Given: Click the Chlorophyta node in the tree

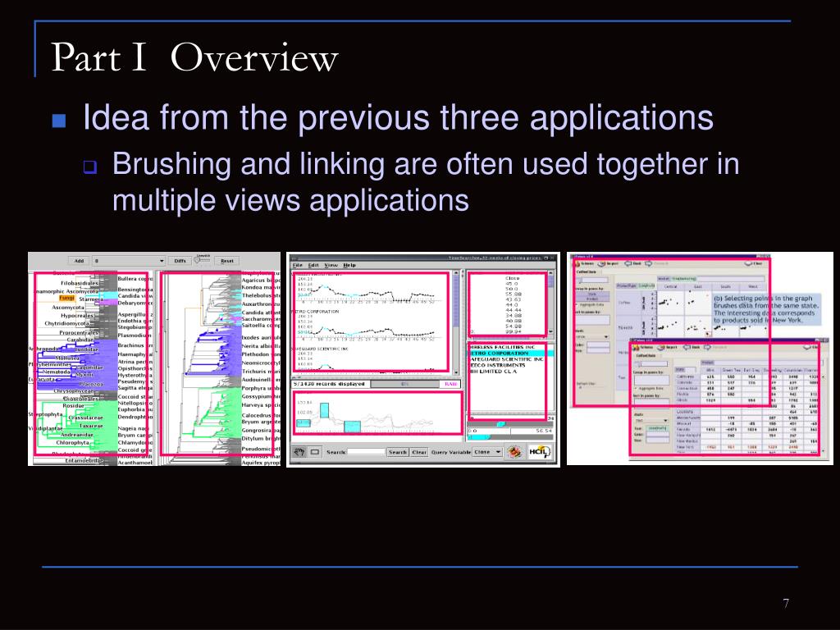Looking at the screenshot, I should point(72,443).
